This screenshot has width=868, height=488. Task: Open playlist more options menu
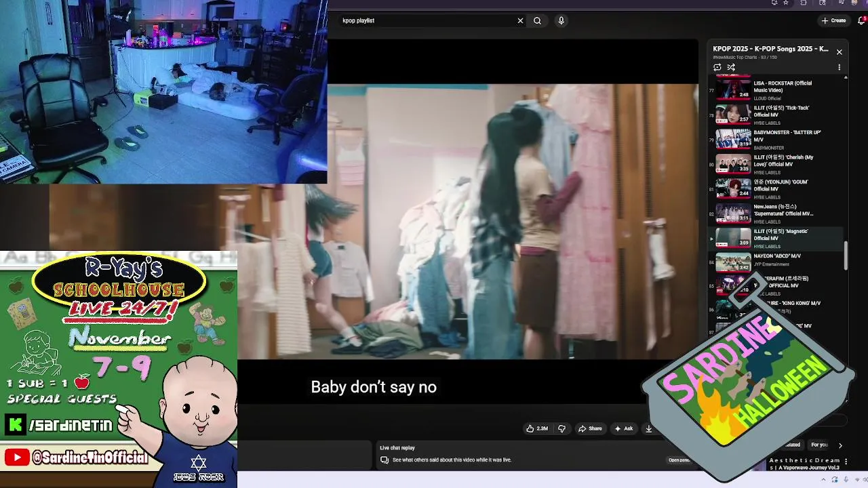tap(839, 67)
